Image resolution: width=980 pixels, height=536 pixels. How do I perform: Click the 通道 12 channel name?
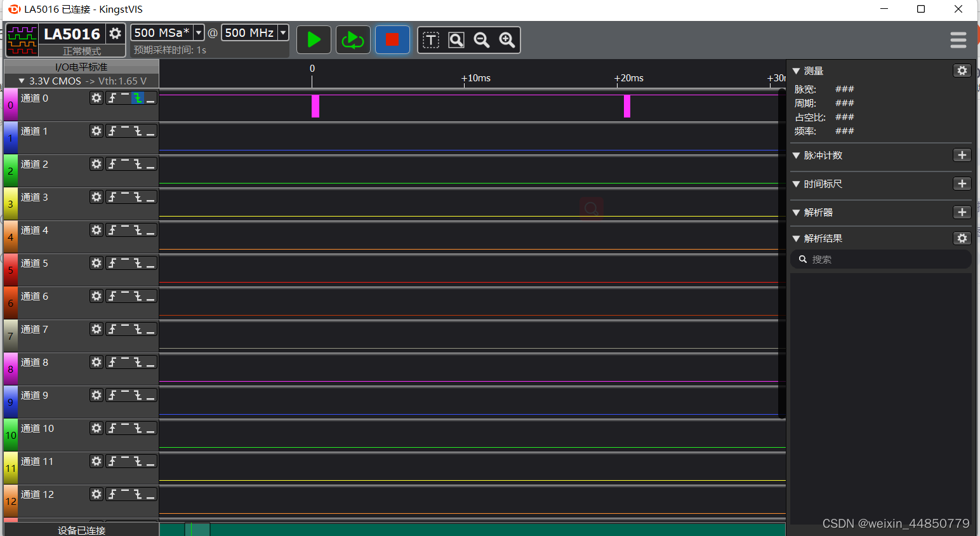tap(37, 494)
